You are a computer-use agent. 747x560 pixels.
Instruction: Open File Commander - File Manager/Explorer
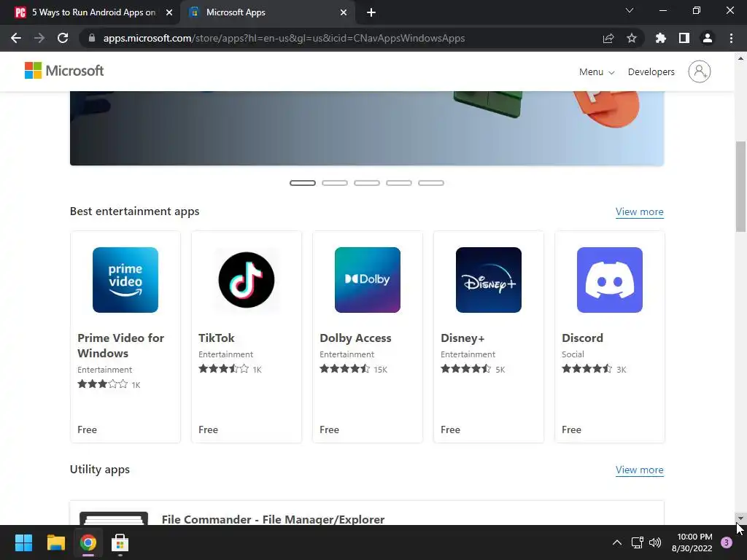click(273, 519)
